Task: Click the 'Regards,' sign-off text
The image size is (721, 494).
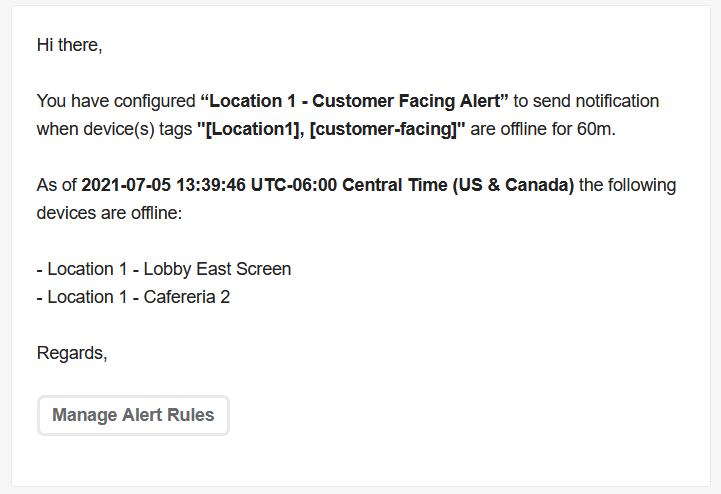Action: coord(72,353)
